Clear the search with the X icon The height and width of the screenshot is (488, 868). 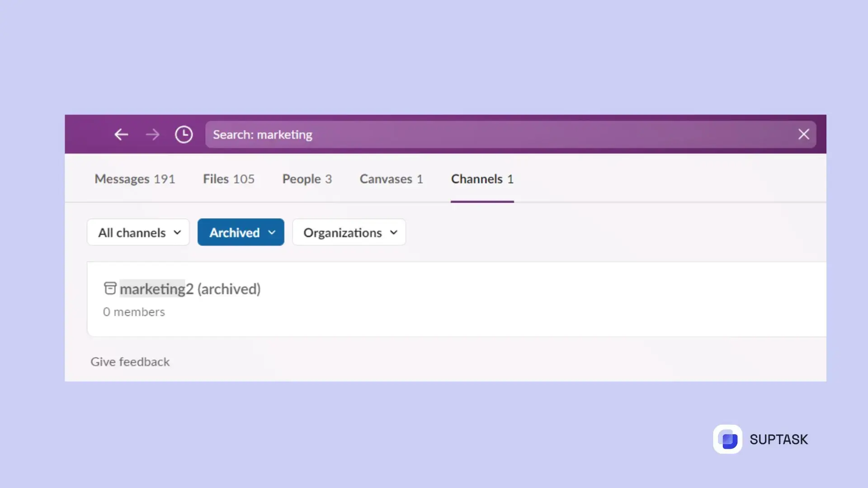click(x=804, y=134)
